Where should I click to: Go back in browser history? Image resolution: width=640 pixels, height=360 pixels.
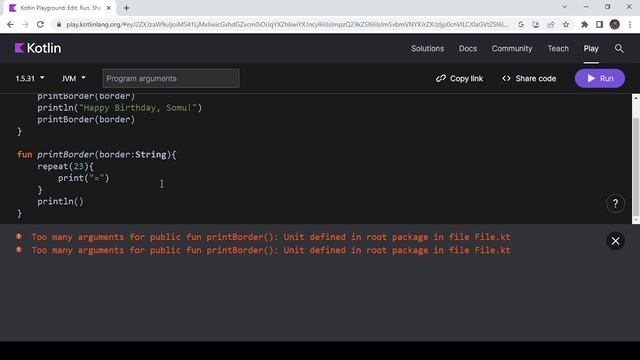[x=10, y=24]
